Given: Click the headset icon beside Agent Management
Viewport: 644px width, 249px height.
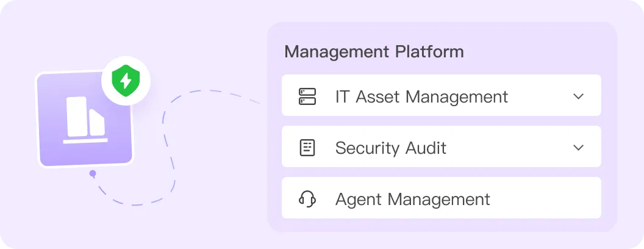Looking at the screenshot, I should click(x=307, y=200).
